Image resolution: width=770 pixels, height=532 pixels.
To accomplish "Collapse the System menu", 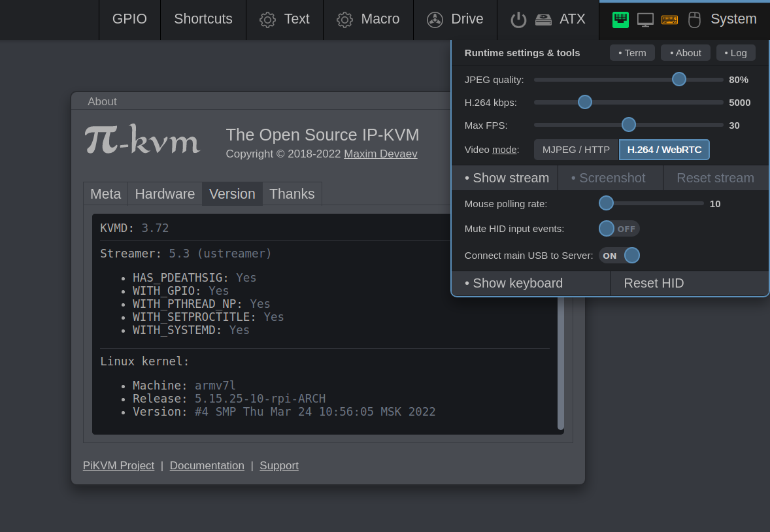I will [684, 20].
